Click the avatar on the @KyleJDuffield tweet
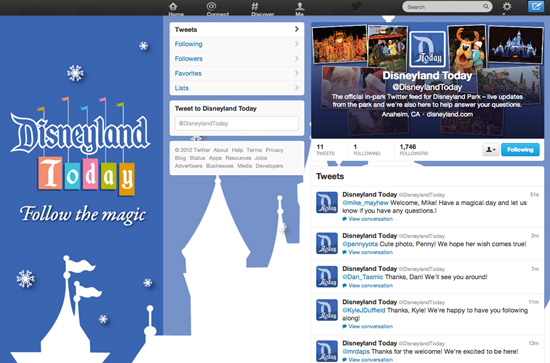The image size is (550, 363). pos(327,310)
